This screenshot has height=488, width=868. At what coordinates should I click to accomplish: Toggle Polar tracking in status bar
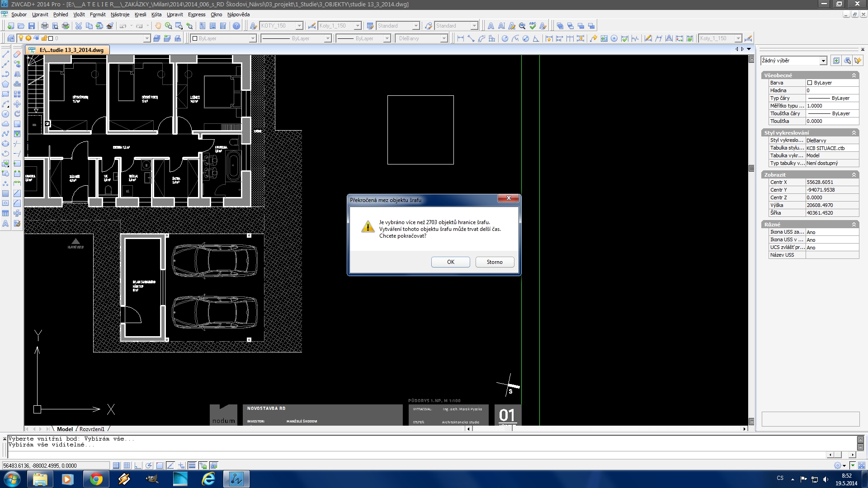point(149,465)
